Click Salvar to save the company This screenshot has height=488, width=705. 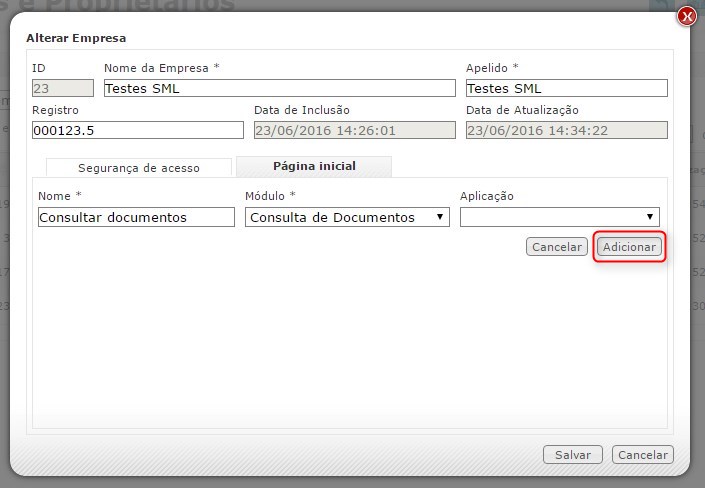pyautogui.click(x=573, y=455)
